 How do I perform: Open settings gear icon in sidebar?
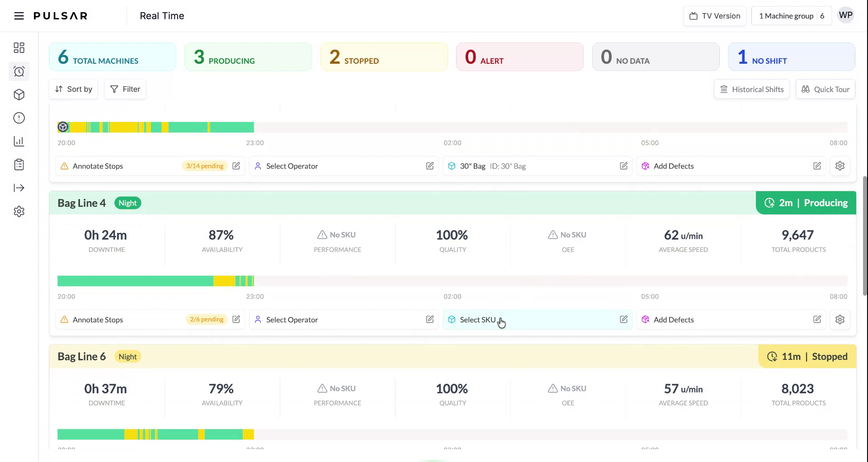point(19,212)
